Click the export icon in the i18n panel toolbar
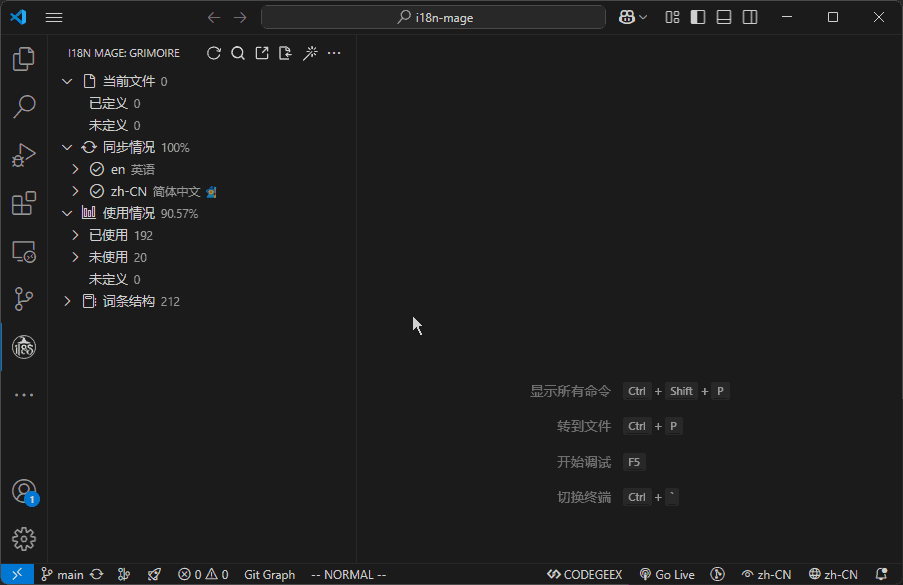The width and height of the screenshot is (903, 585). (x=261, y=53)
